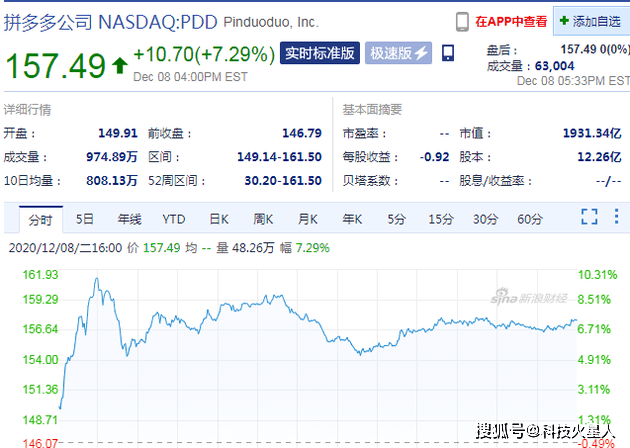Click the mobile phone icon beside 在APP中查看
The image size is (630, 448).
tap(462, 22)
